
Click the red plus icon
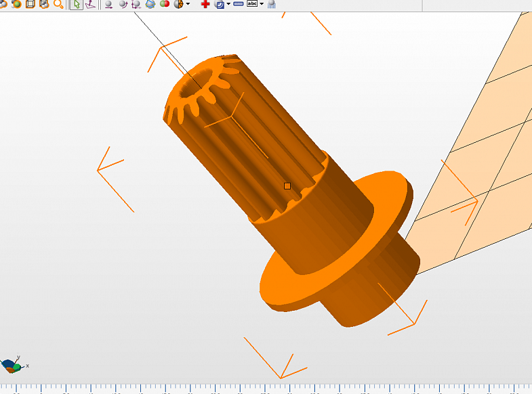click(x=205, y=4)
